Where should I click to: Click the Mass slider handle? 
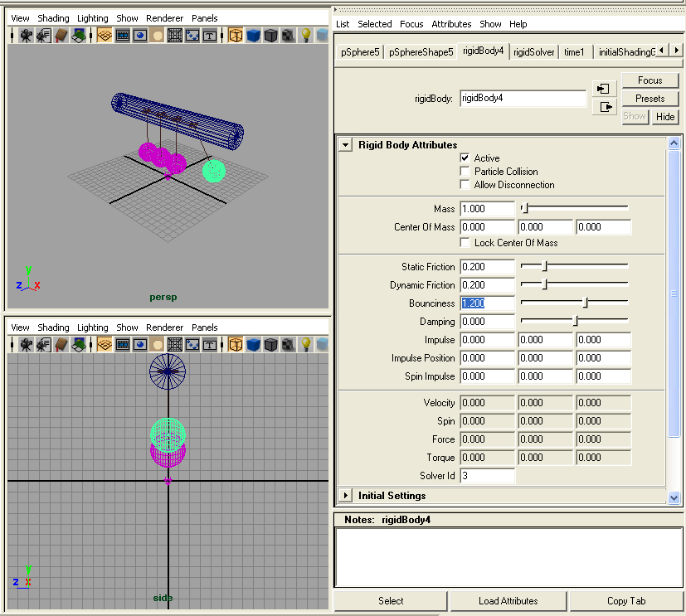(x=526, y=208)
